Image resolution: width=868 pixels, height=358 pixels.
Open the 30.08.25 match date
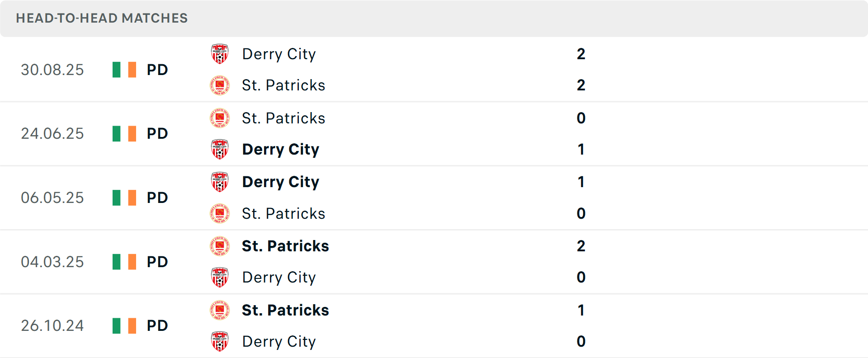[x=52, y=70]
